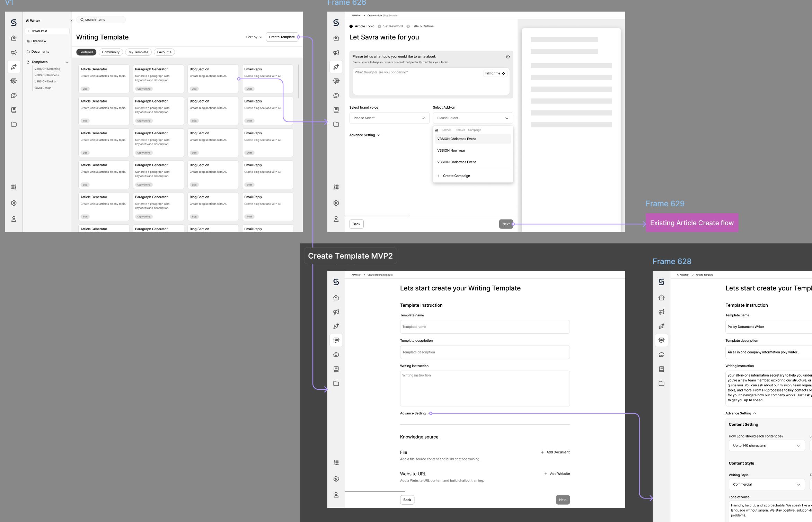Open the Commercial writing style dropdown
This screenshot has height=522, width=812.
(x=767, y=484)
